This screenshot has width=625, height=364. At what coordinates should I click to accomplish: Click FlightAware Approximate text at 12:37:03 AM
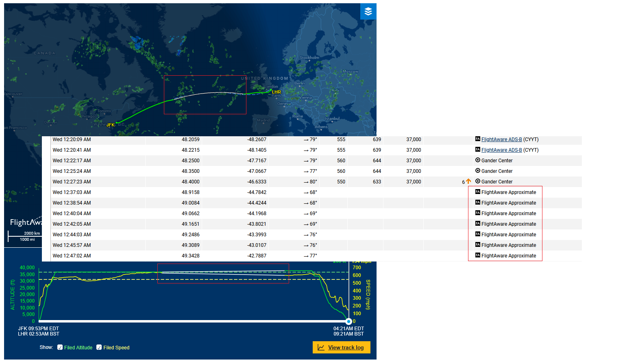(x=509, y=192)
